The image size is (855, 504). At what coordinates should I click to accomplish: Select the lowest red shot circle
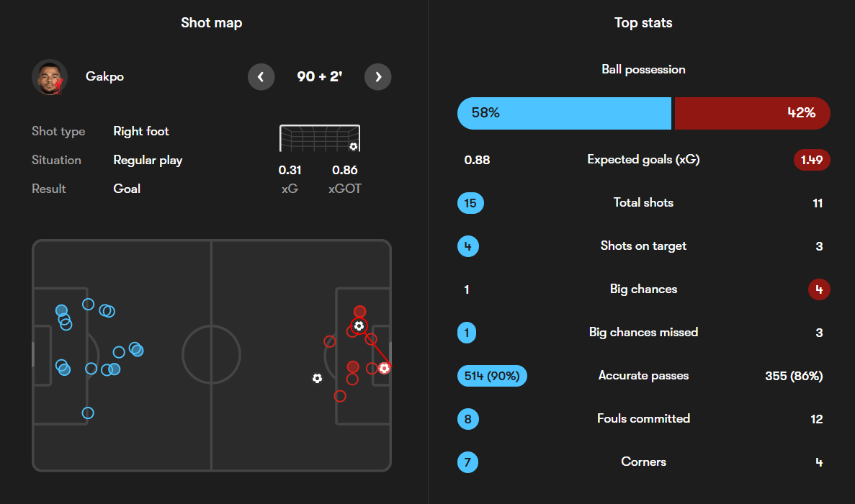coord(340,395)
